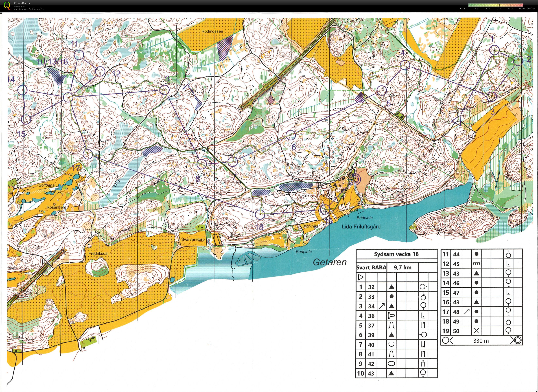Click the hill symbol in row 5
Viewport: 538px width, 392px height.
point(392,325)
